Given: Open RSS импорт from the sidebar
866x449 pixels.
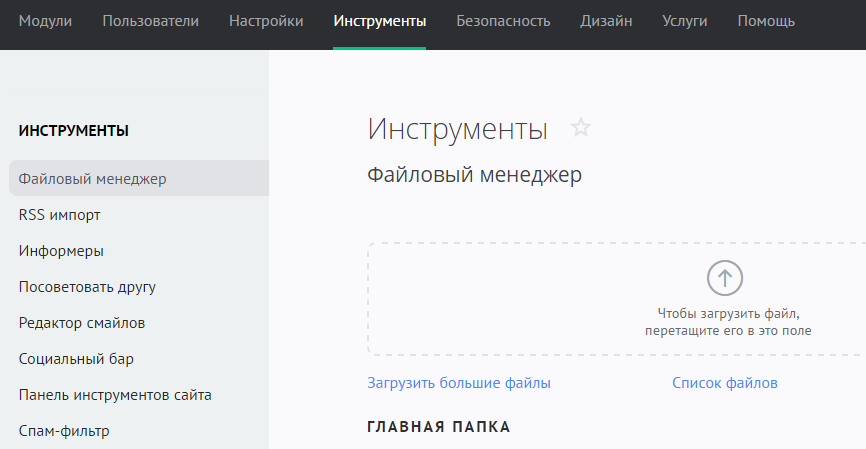Looking at the screenshot, I should coord(59,215).
